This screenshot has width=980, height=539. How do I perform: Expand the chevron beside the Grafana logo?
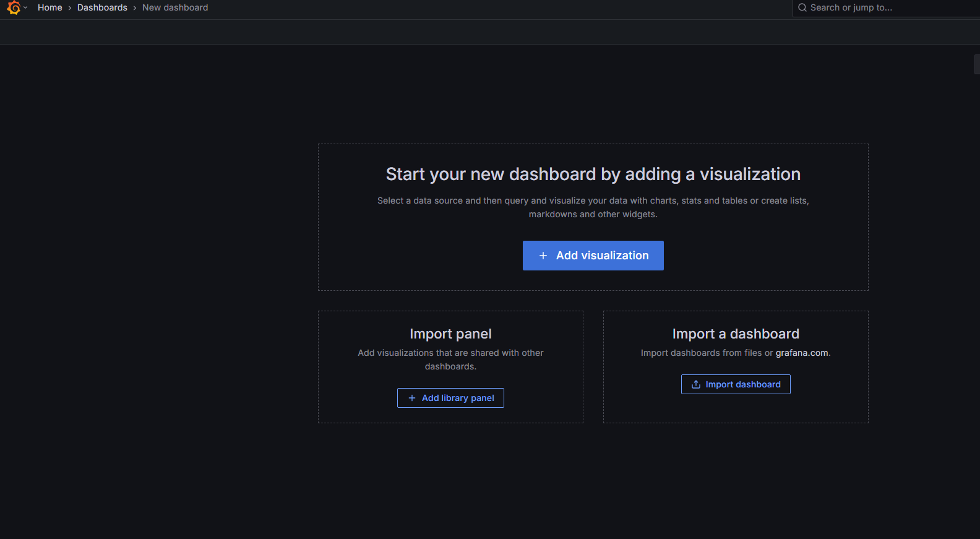click(x=25, y=8)
